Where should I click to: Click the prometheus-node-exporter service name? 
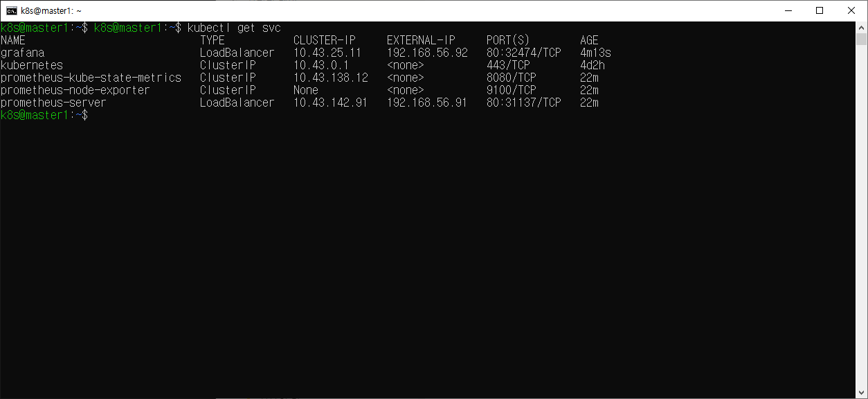click(75, 90)
